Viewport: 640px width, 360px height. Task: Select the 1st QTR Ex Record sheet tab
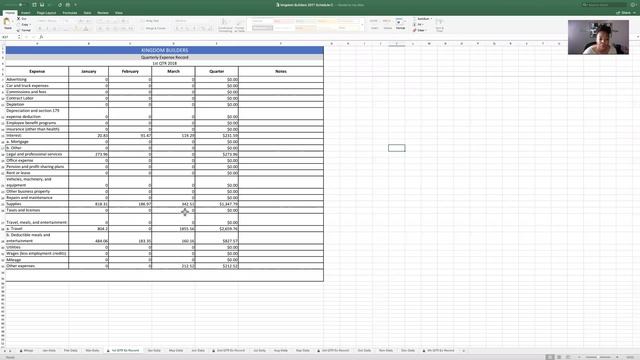(x=123, y=351)
